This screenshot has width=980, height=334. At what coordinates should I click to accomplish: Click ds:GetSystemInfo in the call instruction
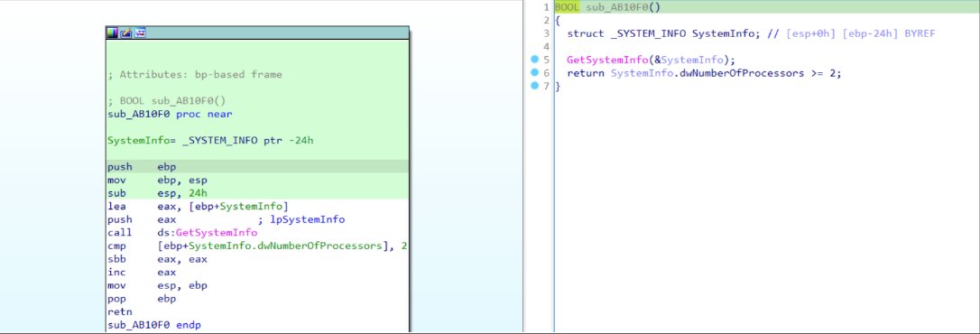coord(208,233)
